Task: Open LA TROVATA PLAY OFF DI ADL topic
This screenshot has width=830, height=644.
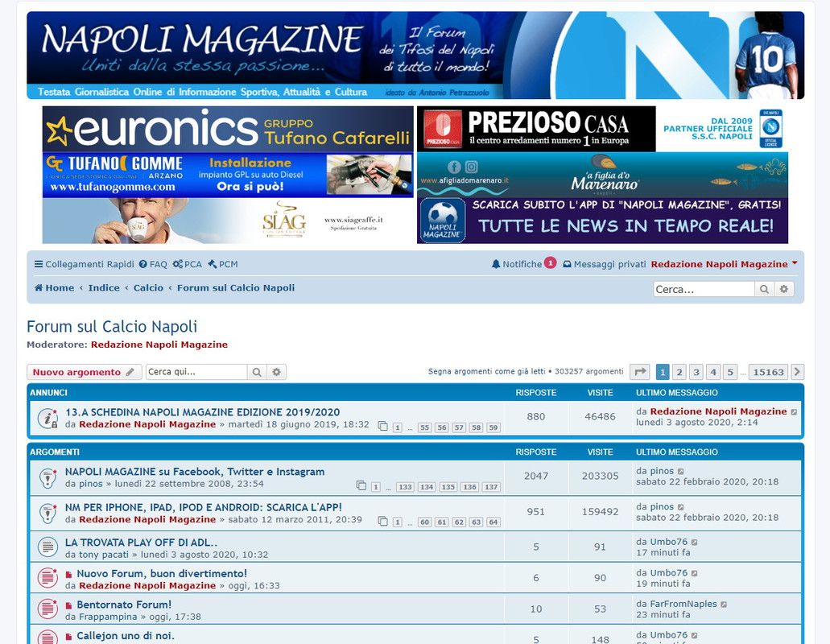Action: click(141, 543)
